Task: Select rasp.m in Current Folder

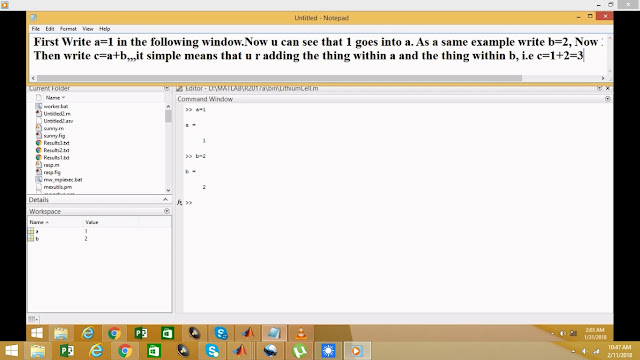Action: click(51, 165)
